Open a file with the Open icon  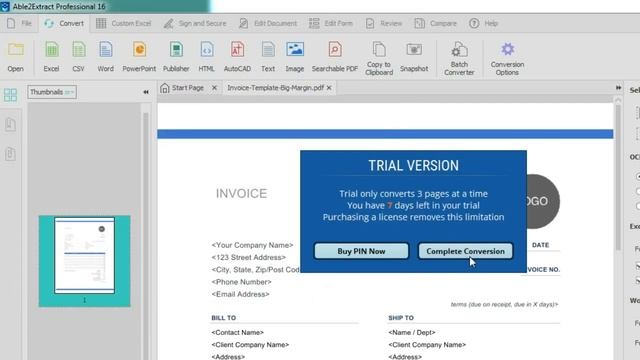click(16, 57)
